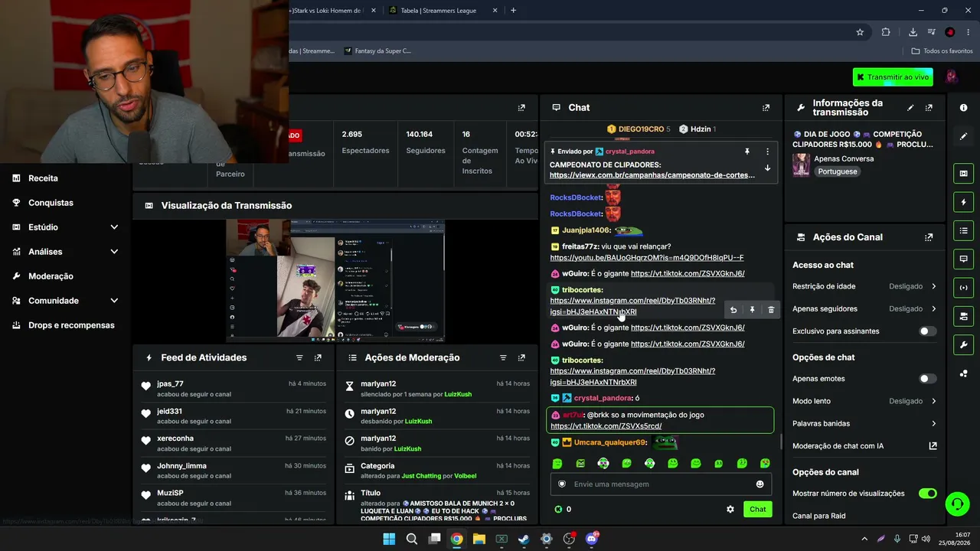The width and height of the screenshot is (980, 551).
Task: Click the stream preview thumbnail
Action: click(335, 281)
